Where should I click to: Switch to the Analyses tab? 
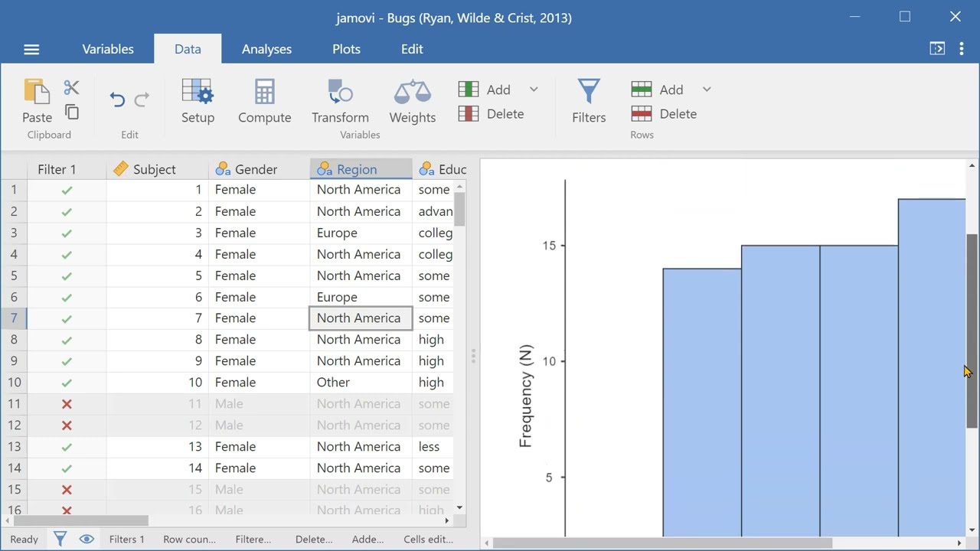(x=266, y=49)
